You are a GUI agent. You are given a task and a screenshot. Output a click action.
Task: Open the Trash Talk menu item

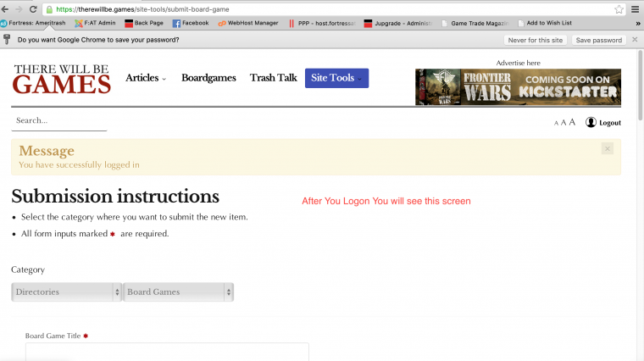273,78
